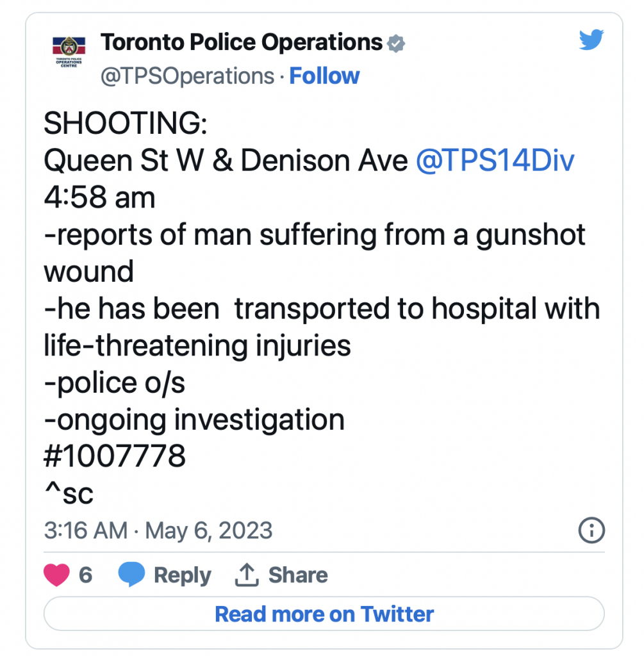
Task: Click the Reply text label
Action: tap(183, 575)
